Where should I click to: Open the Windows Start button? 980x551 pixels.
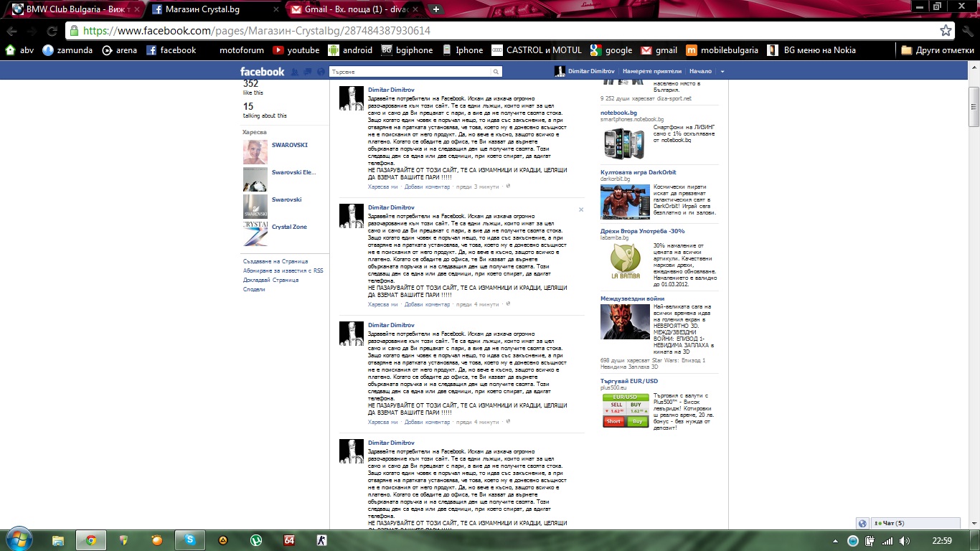pos(19,540)
